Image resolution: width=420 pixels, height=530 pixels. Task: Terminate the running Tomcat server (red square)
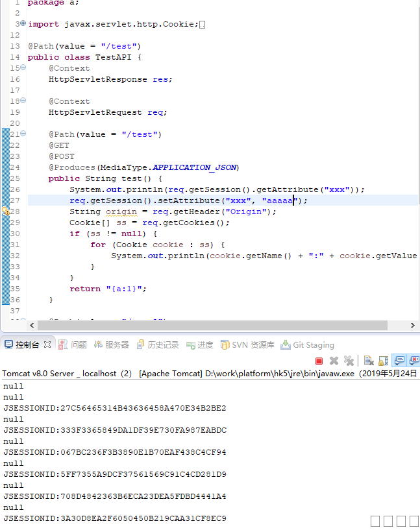pyautogui.click(x=319, y=361)
